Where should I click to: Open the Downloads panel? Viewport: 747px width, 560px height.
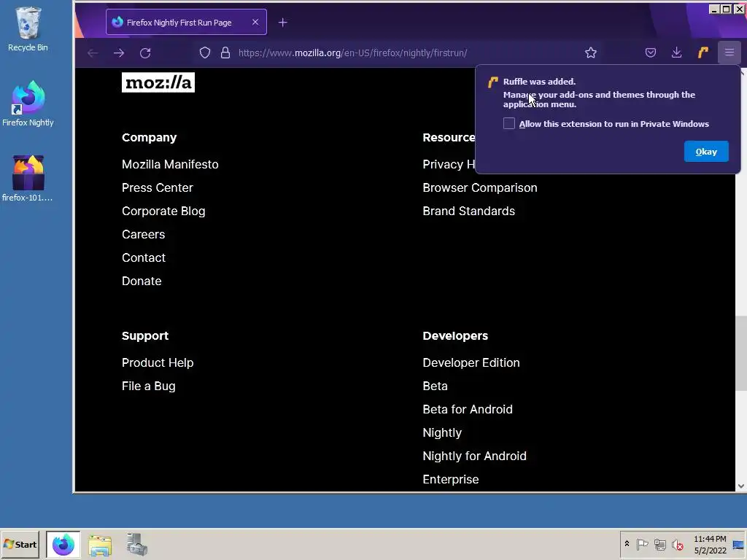(676, 52)
